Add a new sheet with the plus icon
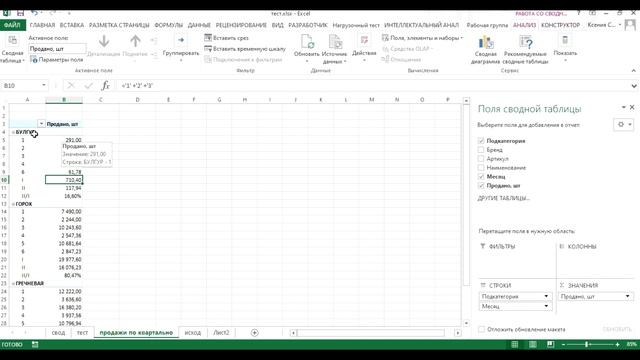 254,333
